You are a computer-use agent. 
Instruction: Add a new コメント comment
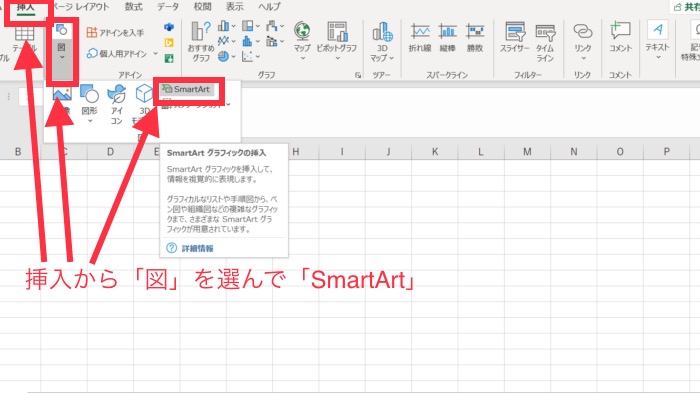pyautogui.click(x=621, y=37)
